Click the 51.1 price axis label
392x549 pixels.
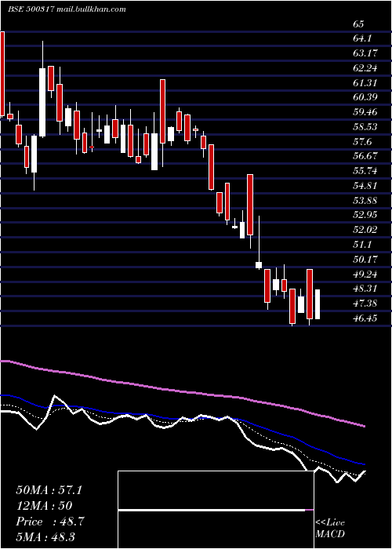[362, 245]
